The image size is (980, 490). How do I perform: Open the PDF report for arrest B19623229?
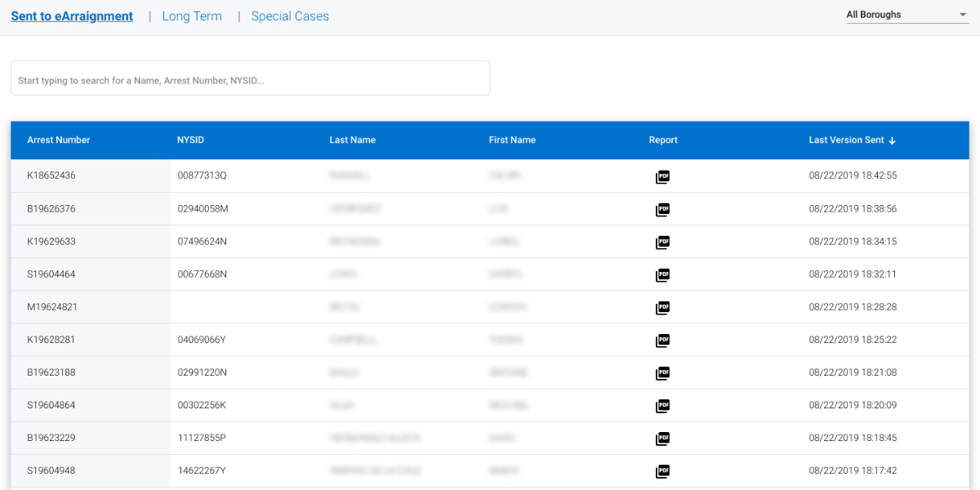(662, 438)
